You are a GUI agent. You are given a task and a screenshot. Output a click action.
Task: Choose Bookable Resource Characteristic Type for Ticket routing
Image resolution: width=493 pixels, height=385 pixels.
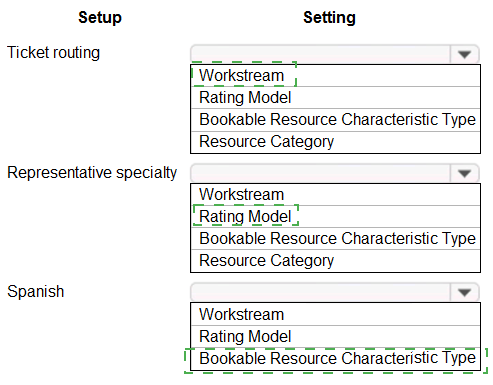tap(335, 120)
